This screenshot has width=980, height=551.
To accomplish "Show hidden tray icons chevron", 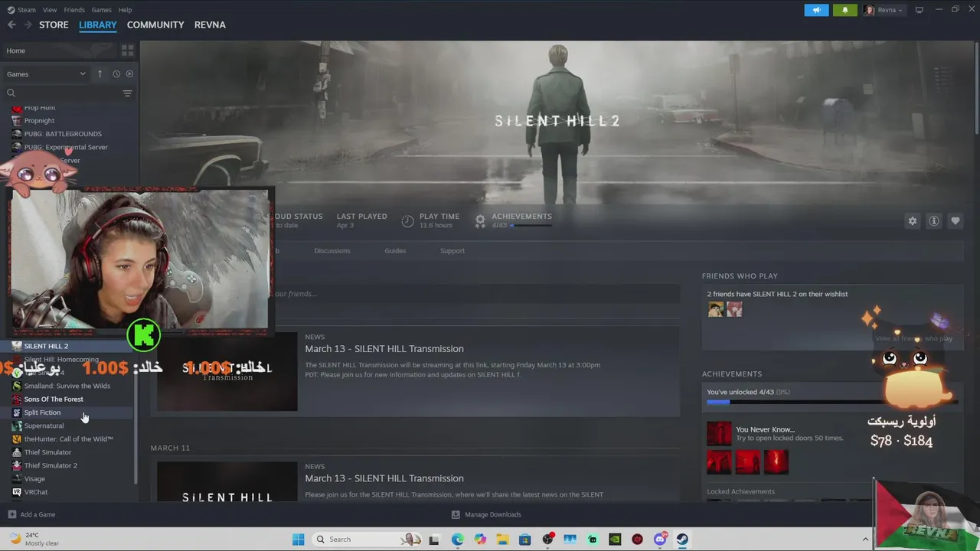I will click(865, 540).
